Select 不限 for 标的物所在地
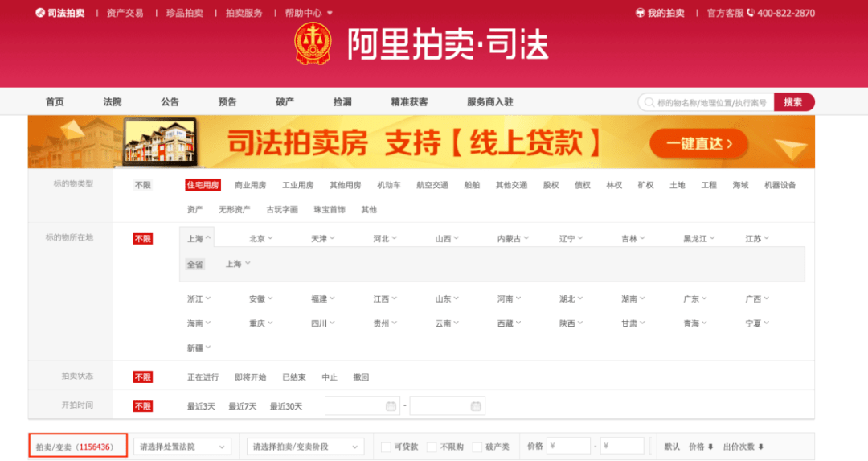 pos(143,239)
